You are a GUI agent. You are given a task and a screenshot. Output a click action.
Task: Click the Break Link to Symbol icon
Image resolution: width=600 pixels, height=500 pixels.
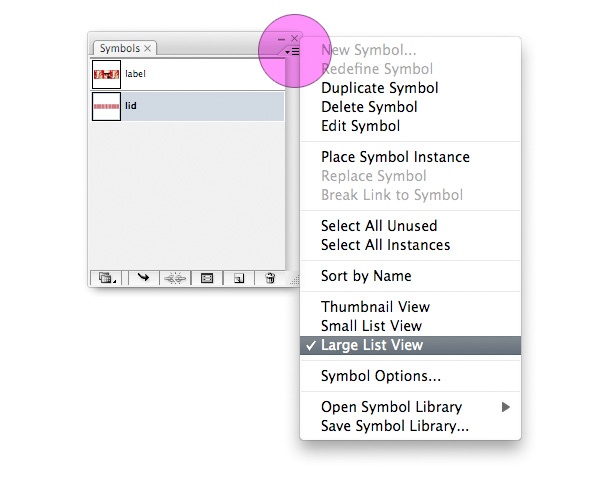tap(175, 279)
